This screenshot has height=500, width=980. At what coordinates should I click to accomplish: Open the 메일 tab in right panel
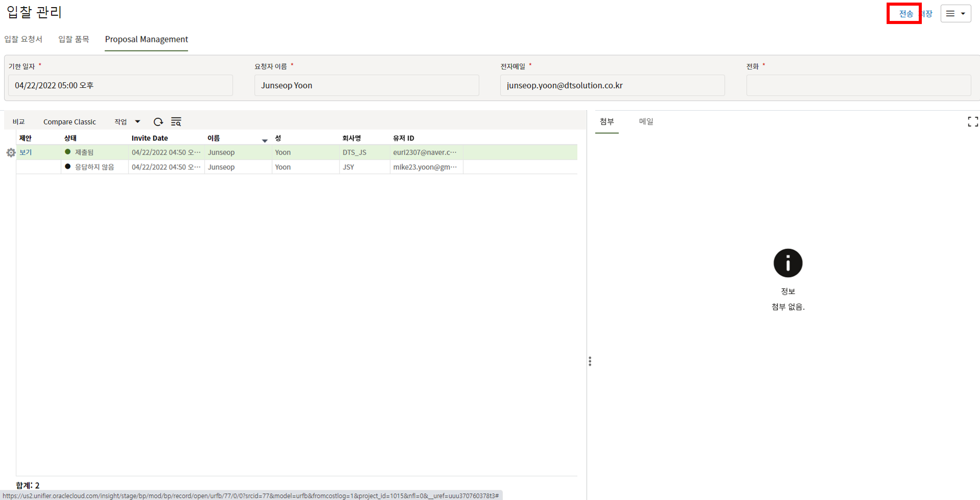646,121
